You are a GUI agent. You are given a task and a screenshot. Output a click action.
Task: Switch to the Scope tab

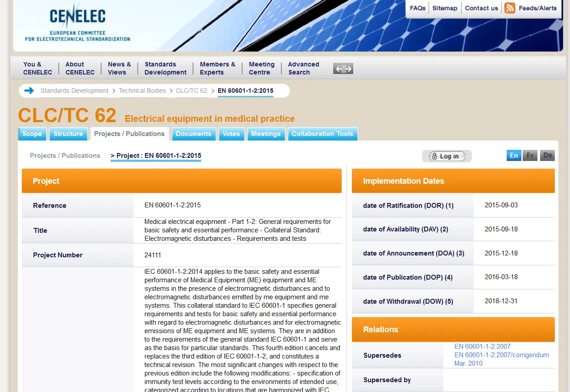tap(32, 134)
